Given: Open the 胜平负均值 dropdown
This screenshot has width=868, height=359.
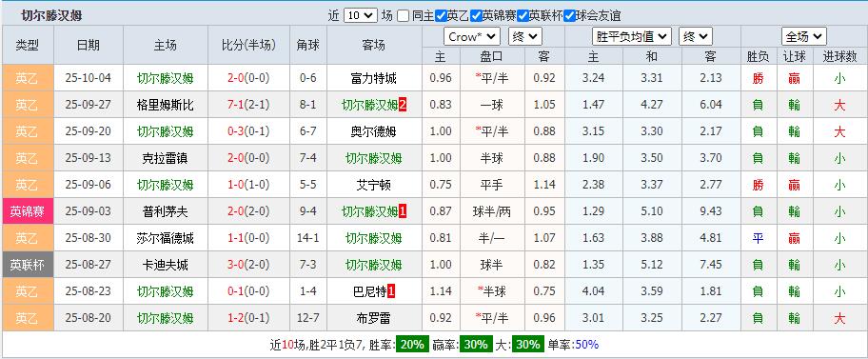Looking at the screenshot, I should 632,37.
